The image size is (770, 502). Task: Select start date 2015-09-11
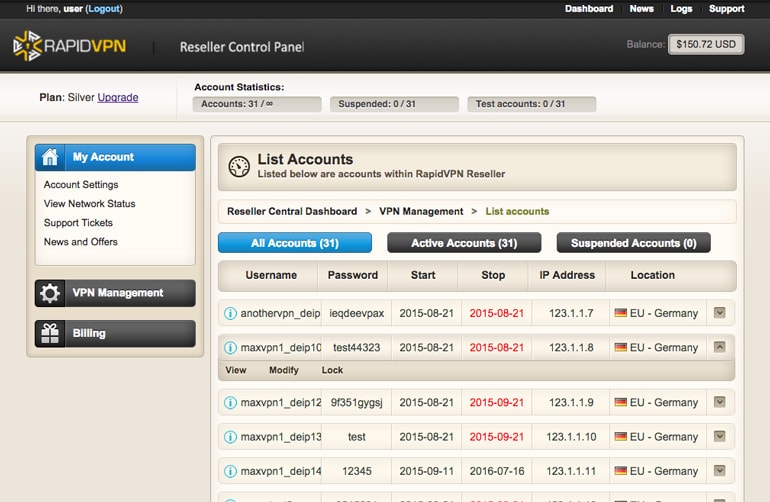point(427,472)
